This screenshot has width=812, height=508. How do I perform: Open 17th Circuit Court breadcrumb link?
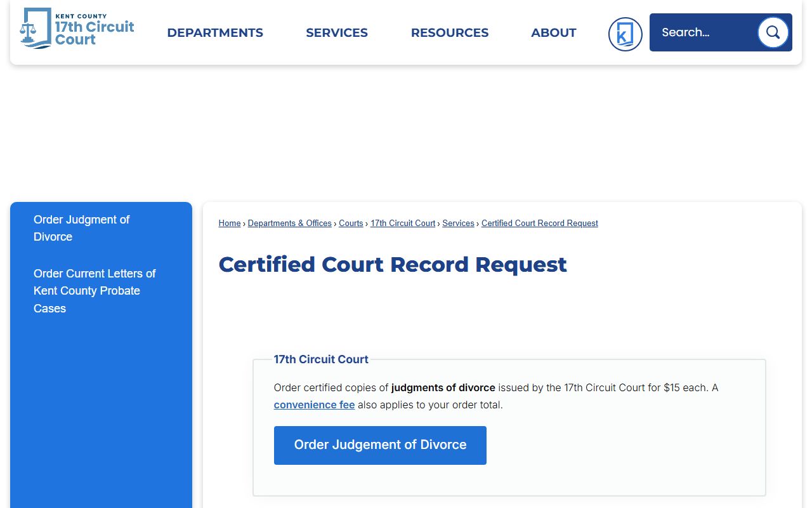tap(403, 224)
